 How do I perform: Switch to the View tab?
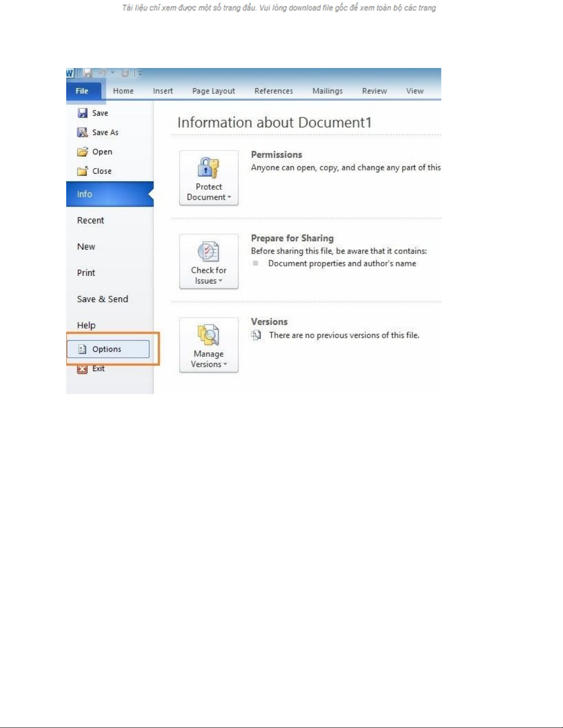tap(415, 91)
